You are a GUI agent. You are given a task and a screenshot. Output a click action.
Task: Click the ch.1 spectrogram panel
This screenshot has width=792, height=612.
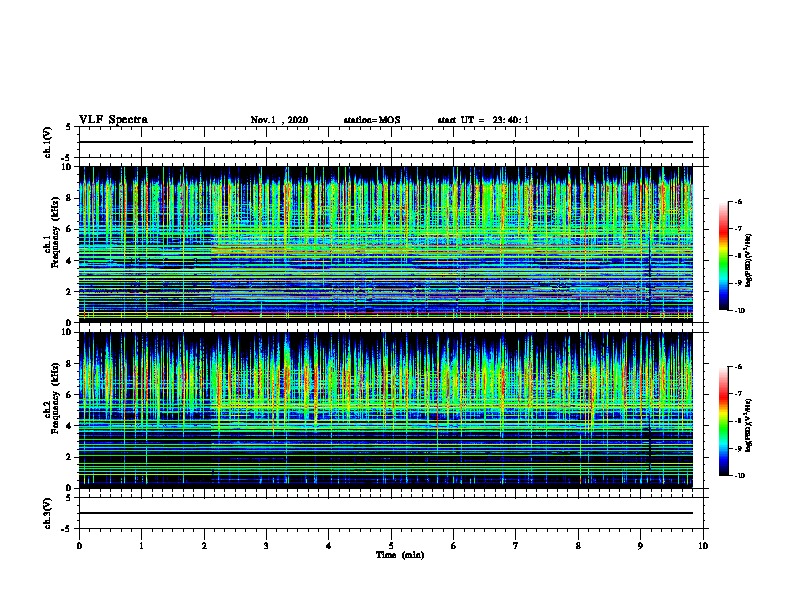click(386, 244)
